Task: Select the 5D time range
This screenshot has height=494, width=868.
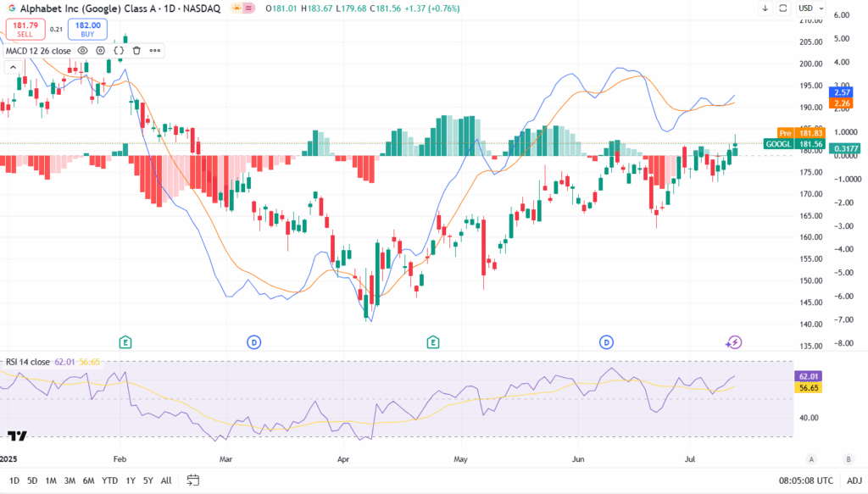Action: [33, 480]
